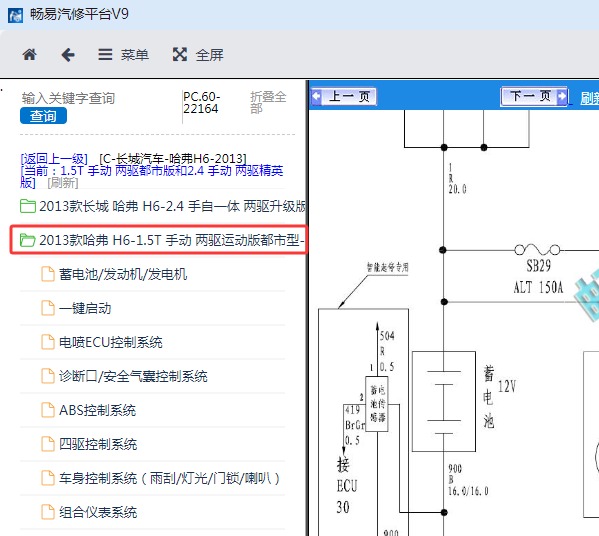Open 电喷ECU控制系统 document
This screenshot has height=536, width=599.
(110, 342)
